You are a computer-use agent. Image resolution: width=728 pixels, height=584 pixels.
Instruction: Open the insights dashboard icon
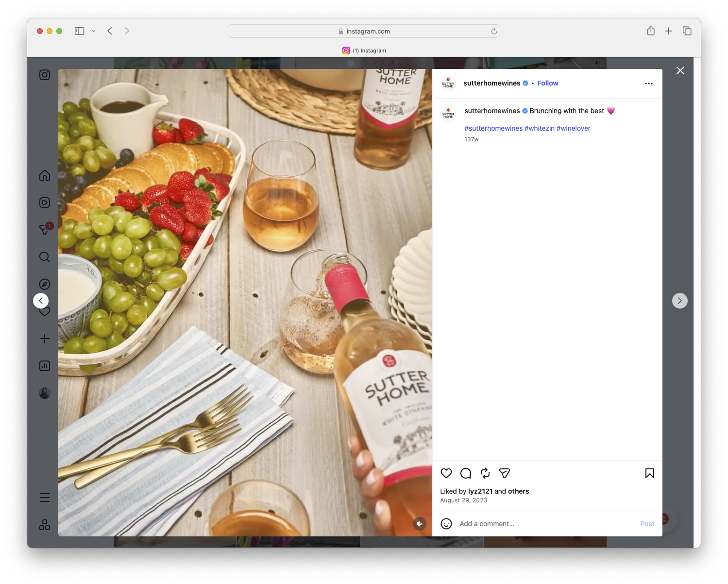(44, 366)
